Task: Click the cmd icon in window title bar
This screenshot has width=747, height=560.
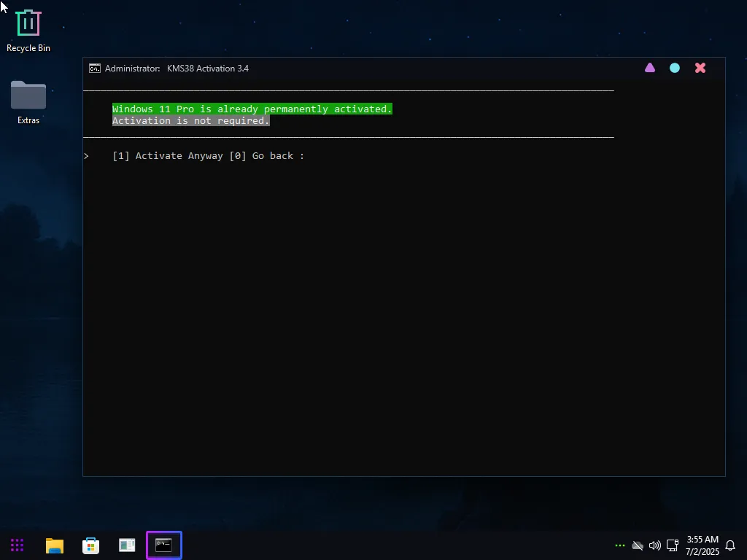Action: click(94, 69)
